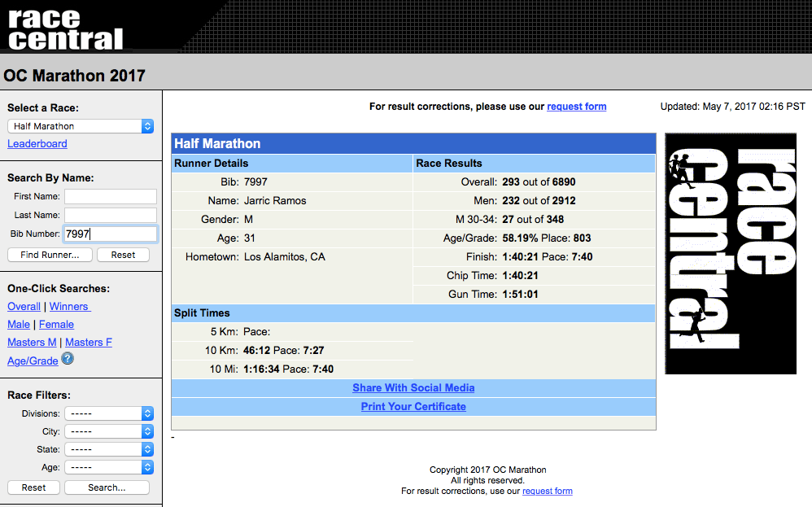Click the Search button in Race Filters
The width and height of the screenshot is (812, 507).
click(x=107, y=487)
